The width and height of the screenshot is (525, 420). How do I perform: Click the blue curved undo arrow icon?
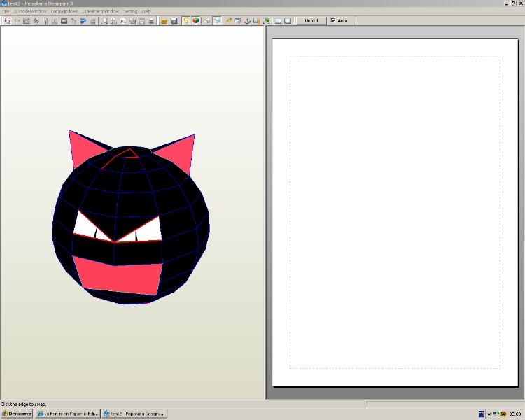83,21
